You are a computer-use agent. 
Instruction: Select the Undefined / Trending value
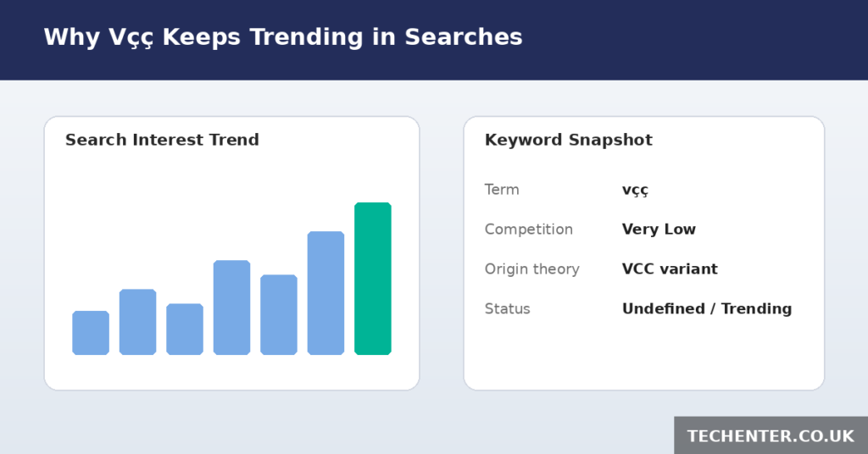pyautogui.click(x=707, y=308)
